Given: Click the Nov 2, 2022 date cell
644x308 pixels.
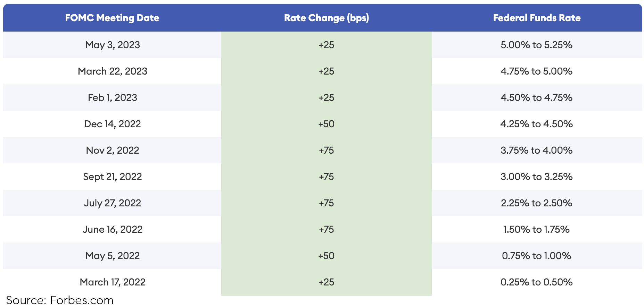Looking at the screenshot, I should 113,151.
